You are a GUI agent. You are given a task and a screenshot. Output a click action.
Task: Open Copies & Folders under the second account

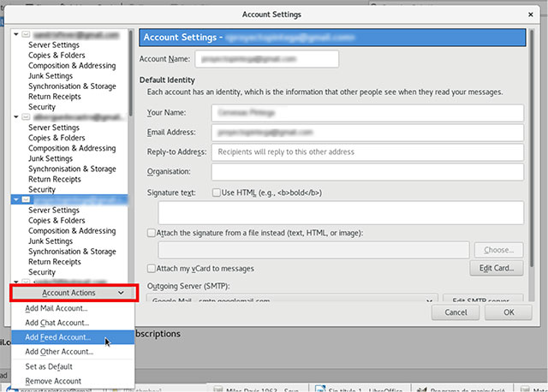(57, 138)
